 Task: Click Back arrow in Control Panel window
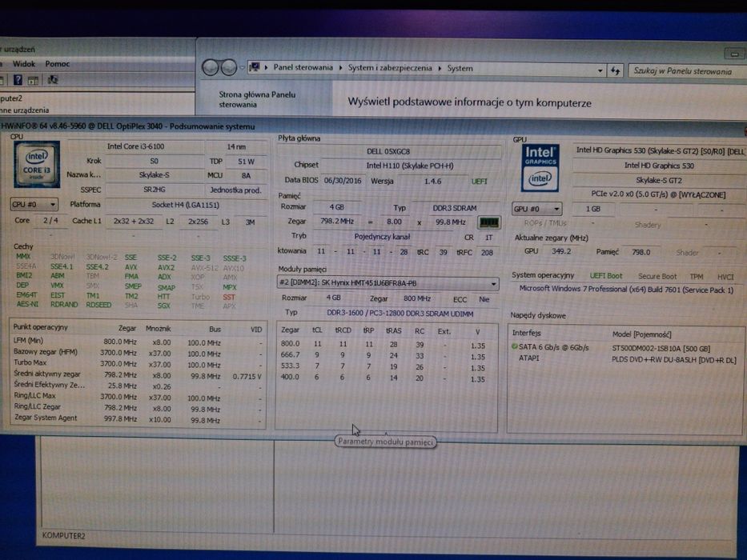210,68
